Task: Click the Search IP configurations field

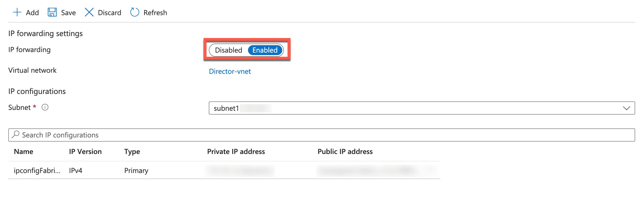Action: click(83, 135)
